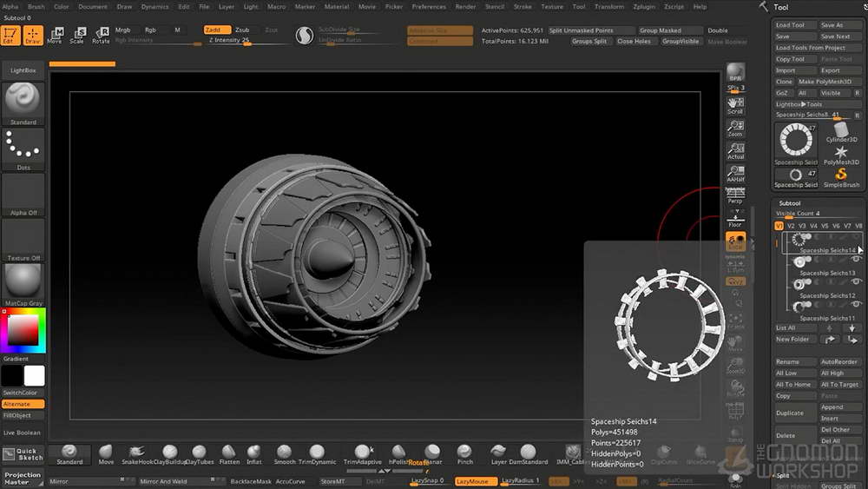Select the SimpleBrush tool icon

[841, 178]
